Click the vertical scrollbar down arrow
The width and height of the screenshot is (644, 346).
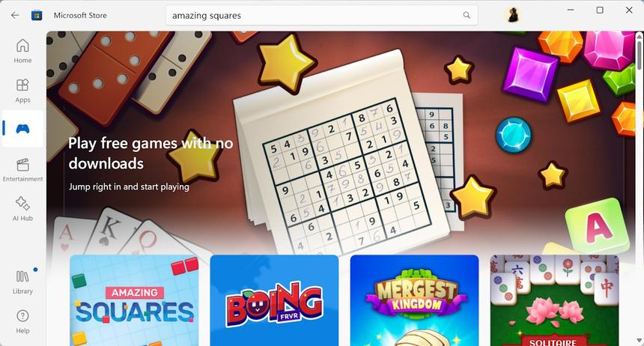tap(639, 340)
